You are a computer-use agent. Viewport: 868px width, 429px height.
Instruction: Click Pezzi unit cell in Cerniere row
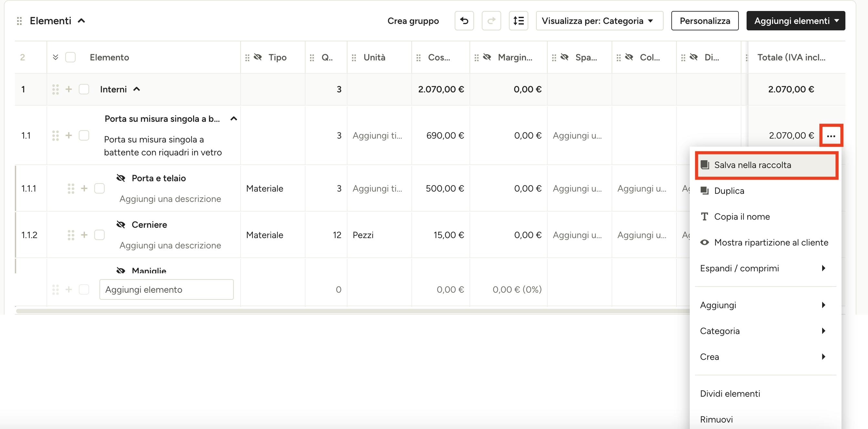(x=379, y=235)
